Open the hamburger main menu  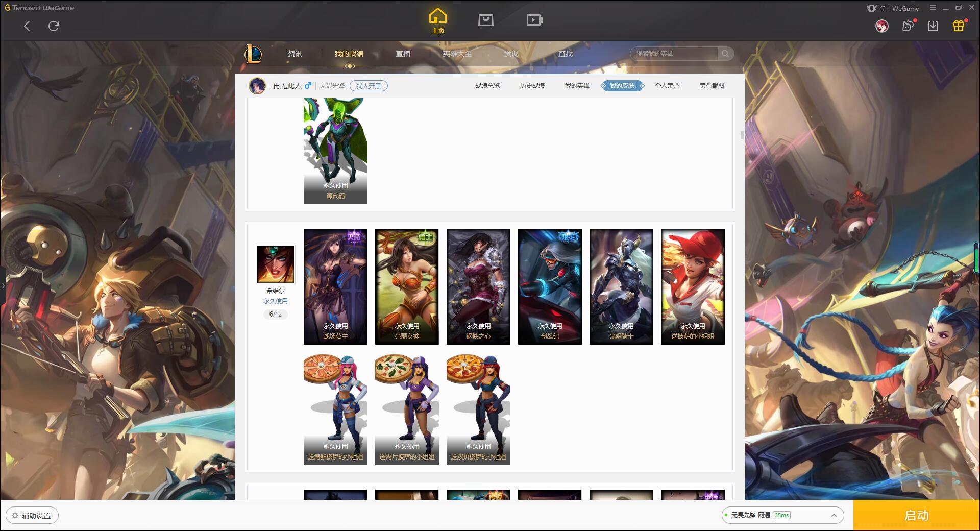[933, 8]
